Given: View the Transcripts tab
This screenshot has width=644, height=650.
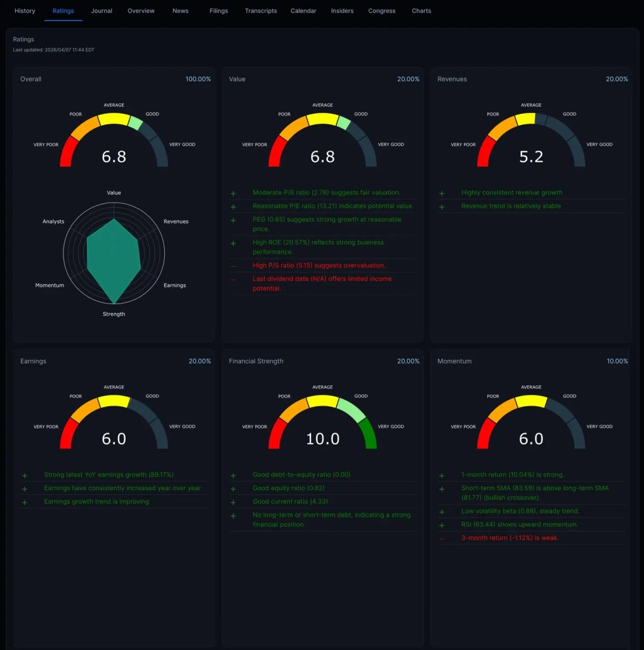Looking at the screenshot, I should point(261,11).
